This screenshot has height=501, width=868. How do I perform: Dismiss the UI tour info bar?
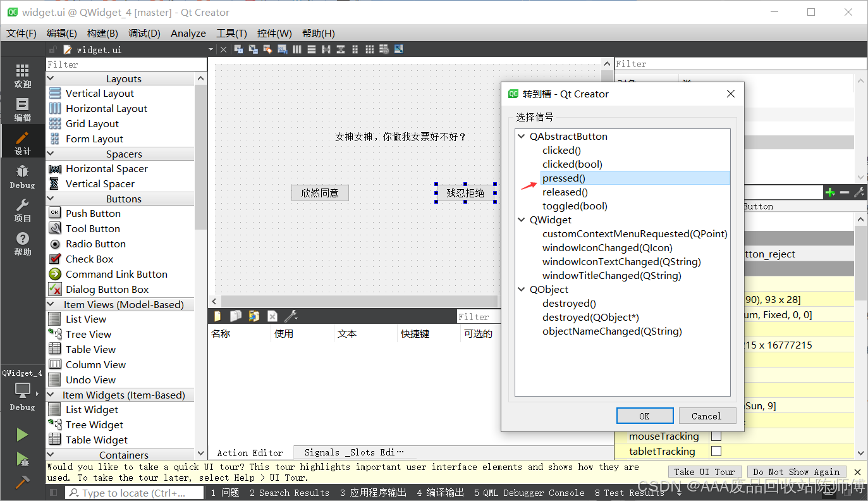[x=857, y=472]
